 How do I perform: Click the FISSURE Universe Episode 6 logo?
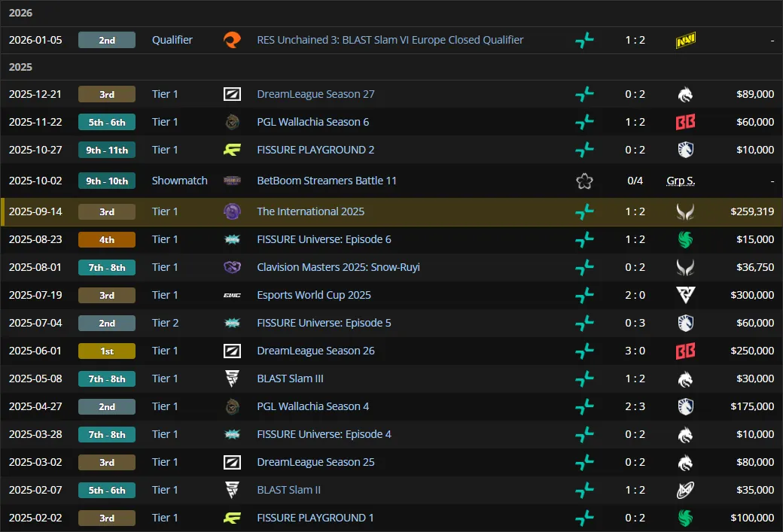click(232, 239)
